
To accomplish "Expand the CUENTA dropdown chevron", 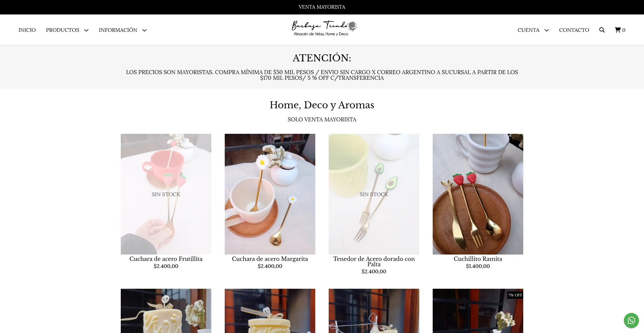I will pos(546,30).
